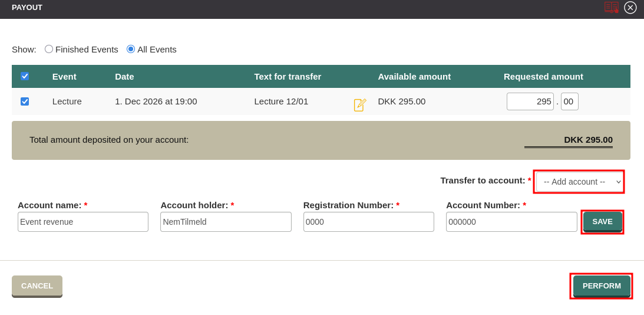Click the Registration Number field
Screen dimensions: 644x315
click(x=368, y=222)
